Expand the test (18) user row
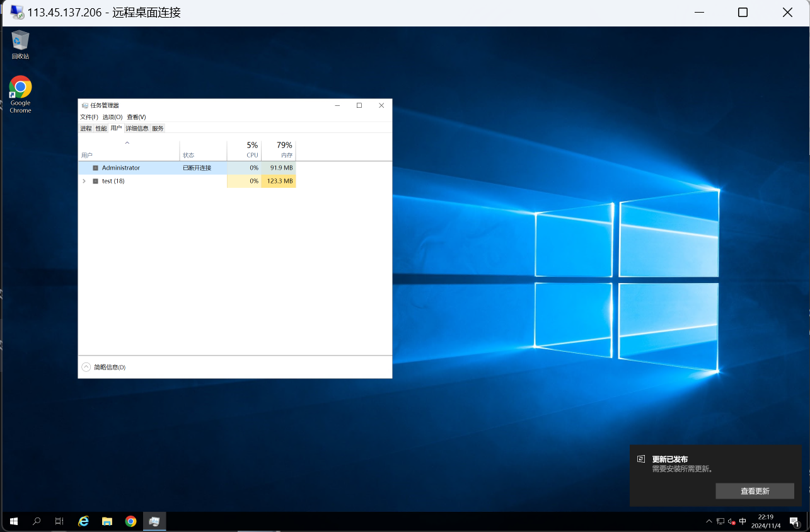 pos(84,181)
